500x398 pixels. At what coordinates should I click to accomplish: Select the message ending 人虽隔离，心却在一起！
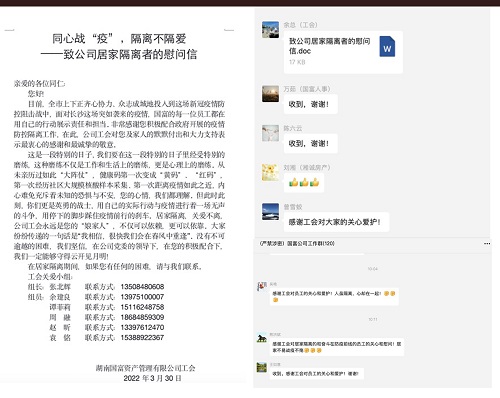334,296
